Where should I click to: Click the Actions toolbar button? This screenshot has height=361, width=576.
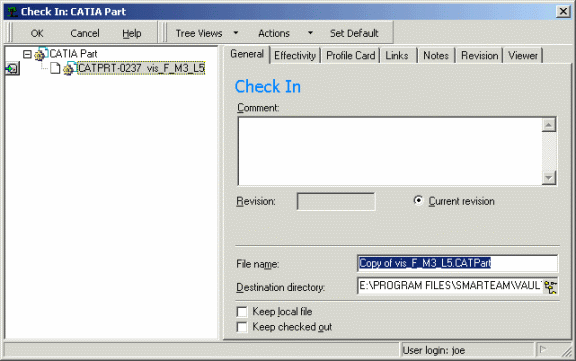274,33
